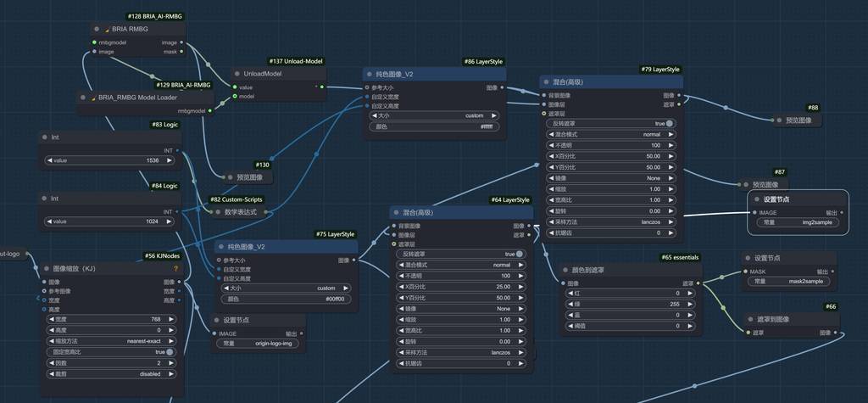Click the help question mark on 图像缩放 (KJ)
Image resolution: width=868 pixels, height=403 pixels.
(175, 268)
